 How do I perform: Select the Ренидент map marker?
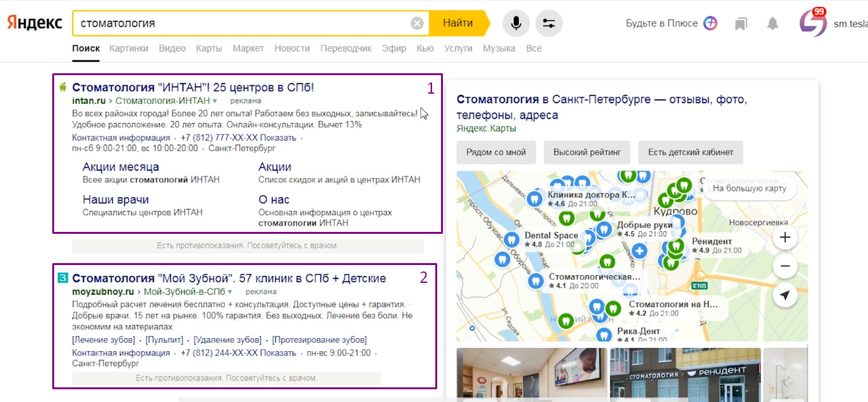(677, 246)
